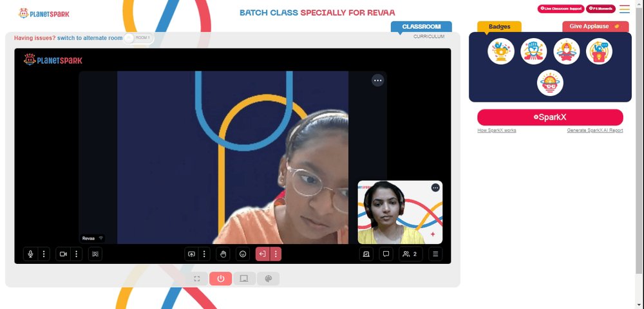The image size is (644, 309).
Task: Turn off the camera in toolbar
Action: click(63, 254)
